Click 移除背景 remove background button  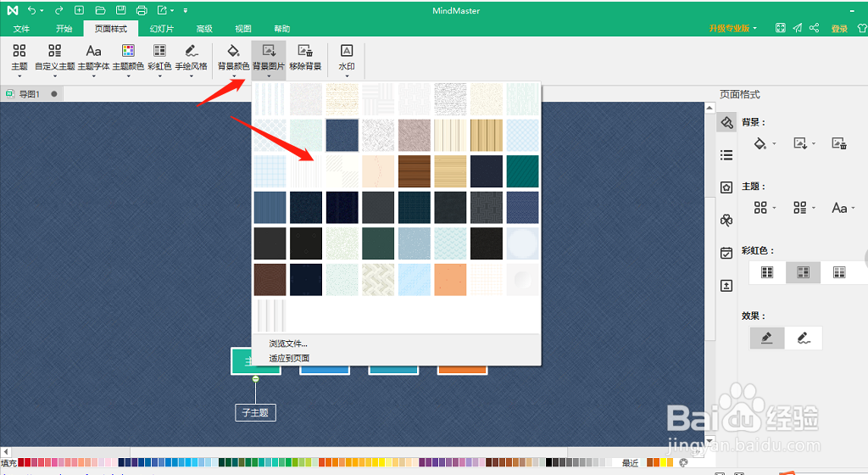[x=305, y=59]
